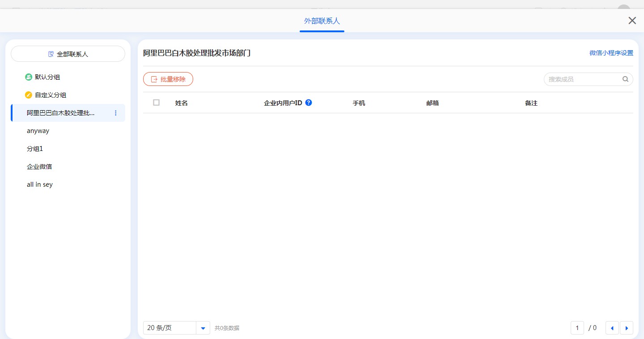Go to the previous page arrow

(612, 328)
